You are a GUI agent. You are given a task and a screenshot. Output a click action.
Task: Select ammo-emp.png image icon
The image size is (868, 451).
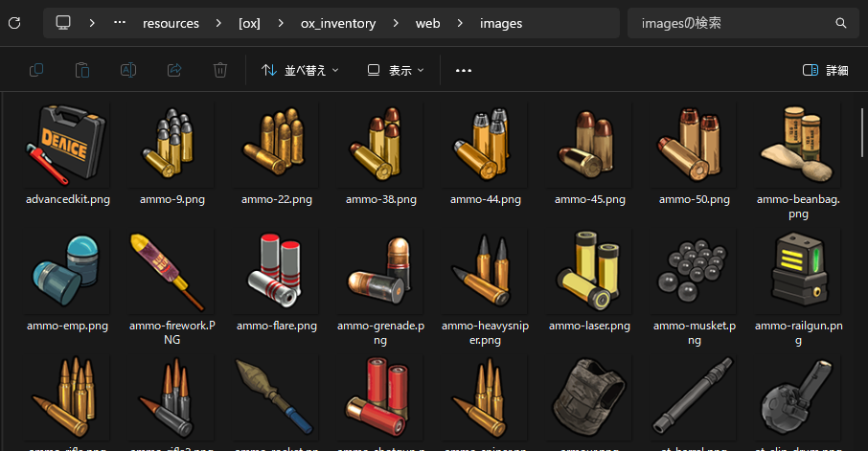(67, 271)
